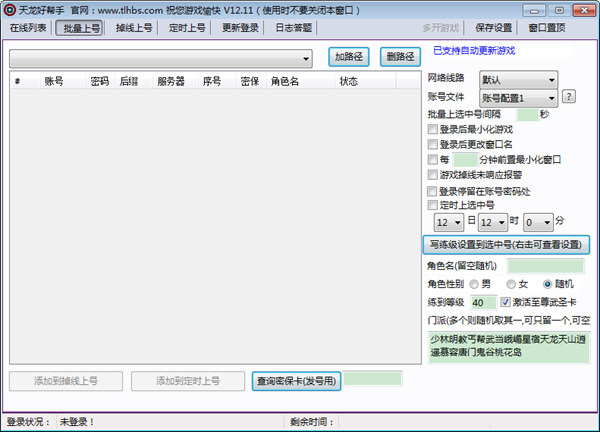Screen dimensions: 600x432
Task: Enable 登录后最小化游戏 checkbox
Action: (432, 129)
